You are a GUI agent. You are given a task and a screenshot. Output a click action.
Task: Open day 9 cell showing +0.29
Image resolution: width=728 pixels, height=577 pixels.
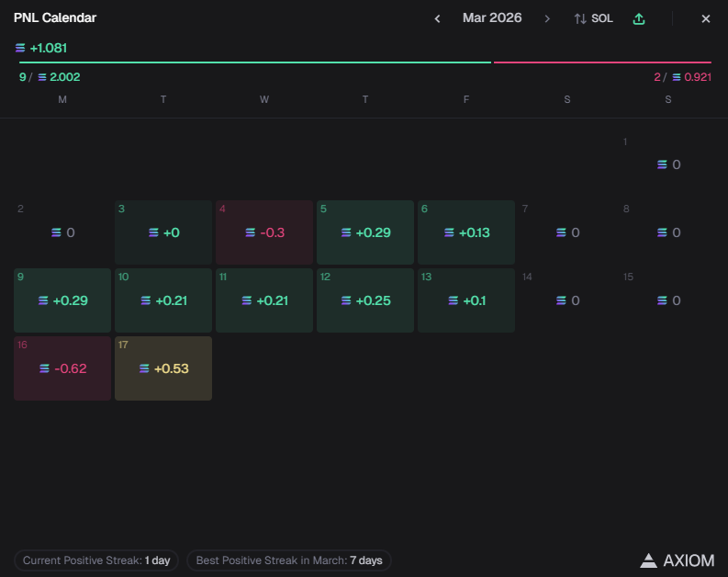(x=62, y=300)
